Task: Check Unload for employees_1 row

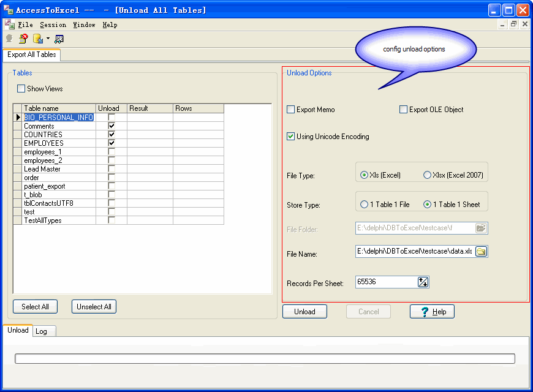Action: pyautogui.click(x=112, y=152)
